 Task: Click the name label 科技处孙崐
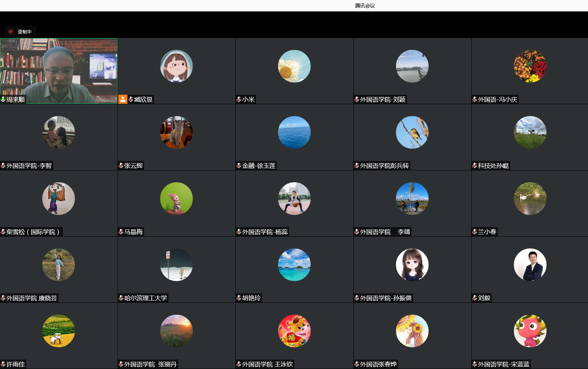[493, 165]
